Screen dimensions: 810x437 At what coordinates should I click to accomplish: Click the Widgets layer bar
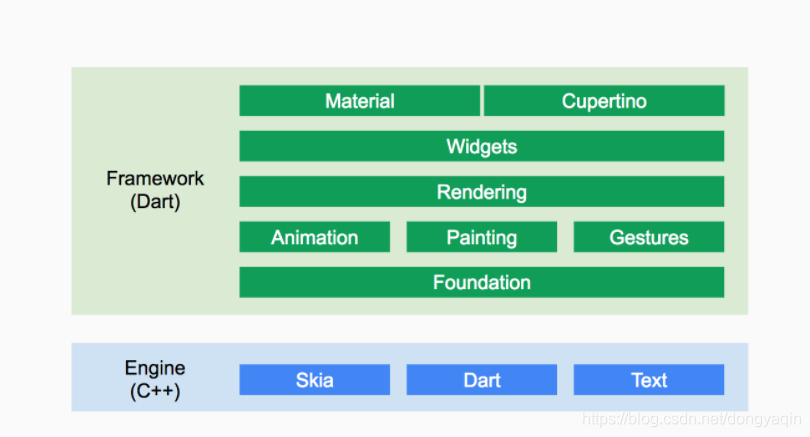tap(481, 146)
